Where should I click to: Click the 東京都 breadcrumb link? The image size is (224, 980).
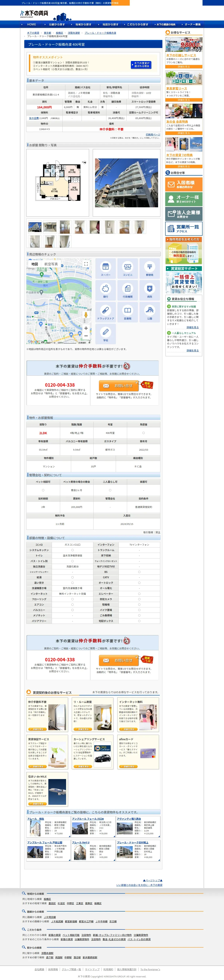click(47, 33)
